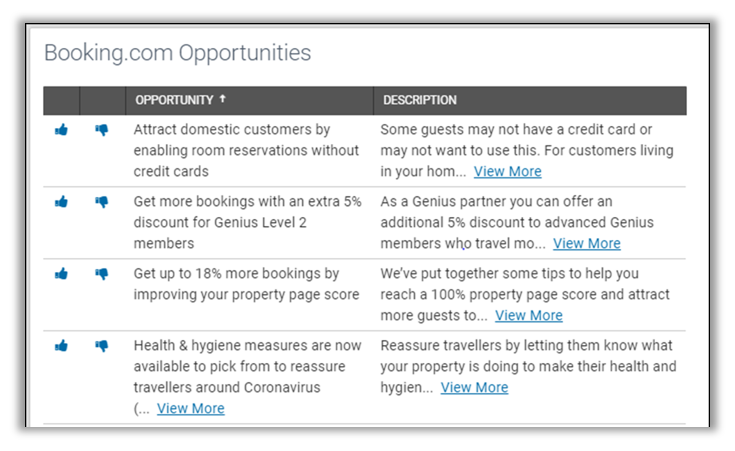Dislike the Health & hygiene measures opportunity
735x451 pixels.
click(x=101, y=346)
